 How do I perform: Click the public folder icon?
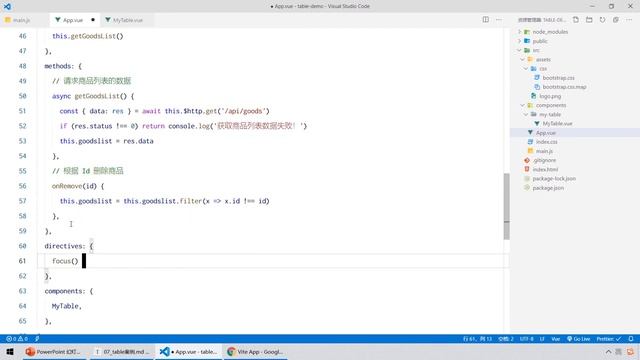tap(527, 41)
